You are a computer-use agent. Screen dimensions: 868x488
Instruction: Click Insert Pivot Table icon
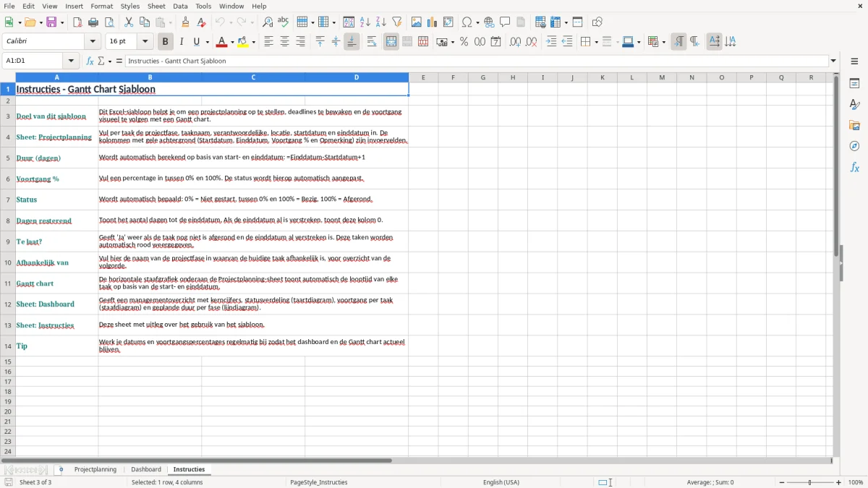[448, 22]
